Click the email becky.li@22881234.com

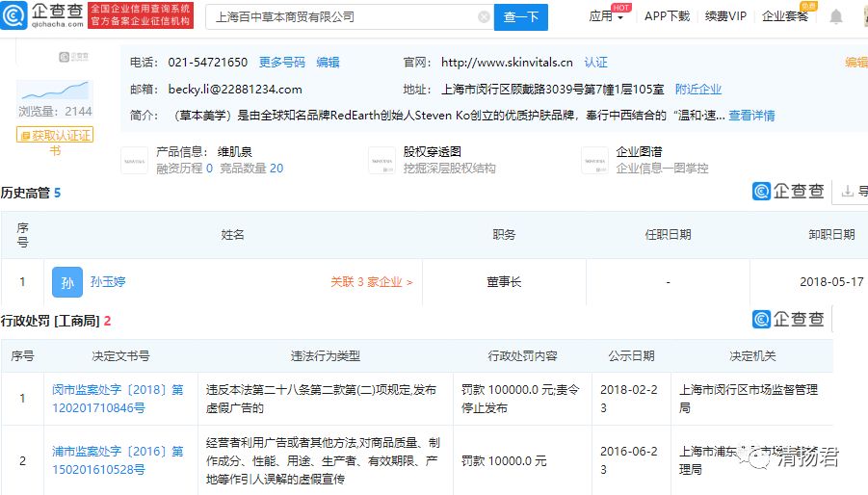point(235,89)
